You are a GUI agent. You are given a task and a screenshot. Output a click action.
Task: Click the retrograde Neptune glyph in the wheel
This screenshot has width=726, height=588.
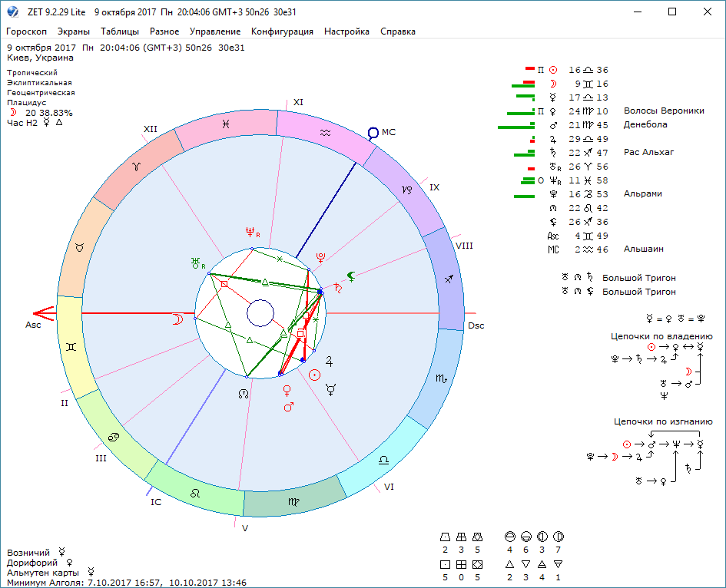(x=250, y=231)
